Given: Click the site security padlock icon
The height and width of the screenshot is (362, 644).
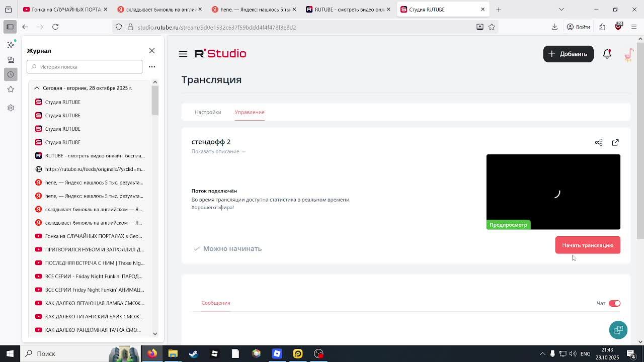Looking at the screenshot, I should pyautogui.click(x=130, y=27).
